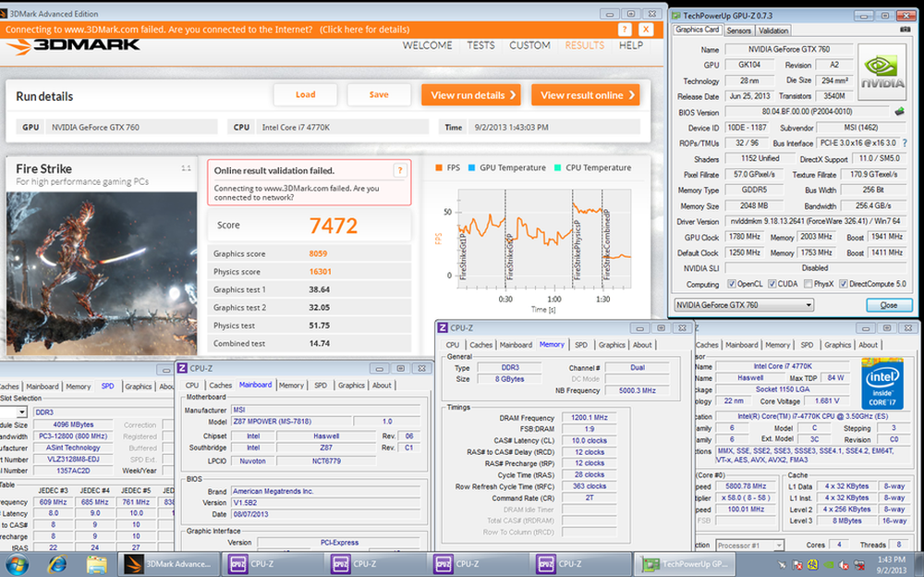924x577 pixels.
Task: Click the Combined test value 14.74
Action: point(319,343)
